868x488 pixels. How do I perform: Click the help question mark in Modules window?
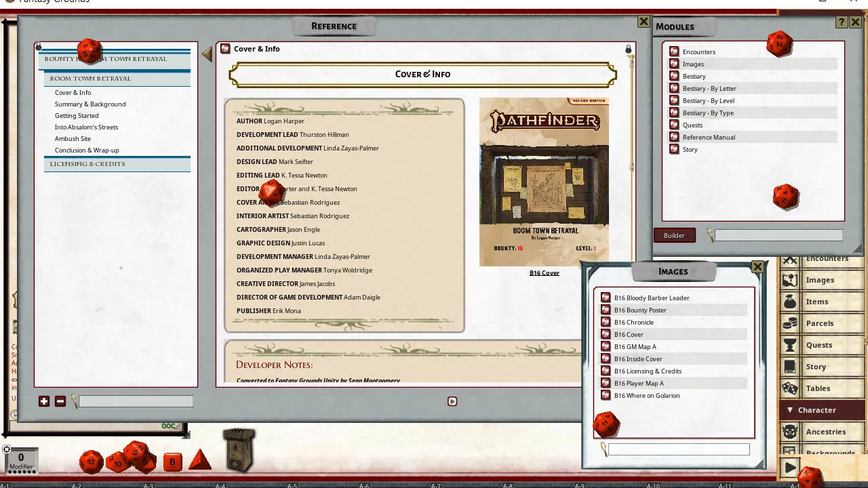842,22
